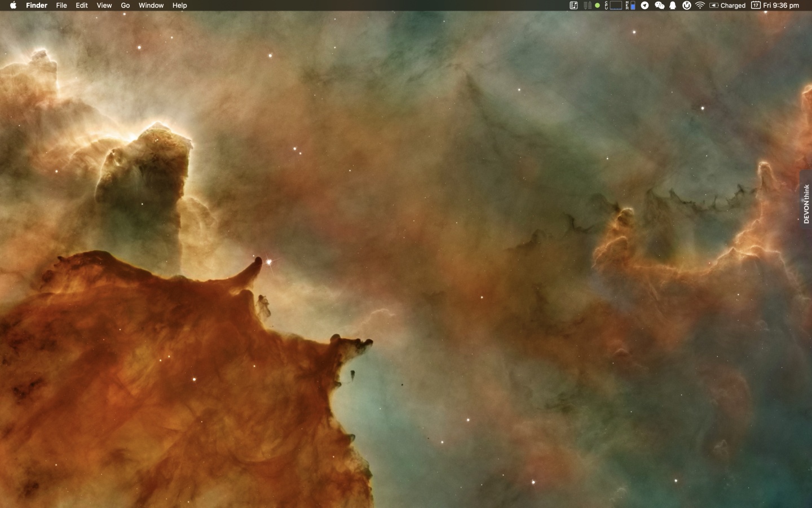Screen dimensions: 812x508
Task: Click the music note menu bar icon
Action: pos(573,5)
